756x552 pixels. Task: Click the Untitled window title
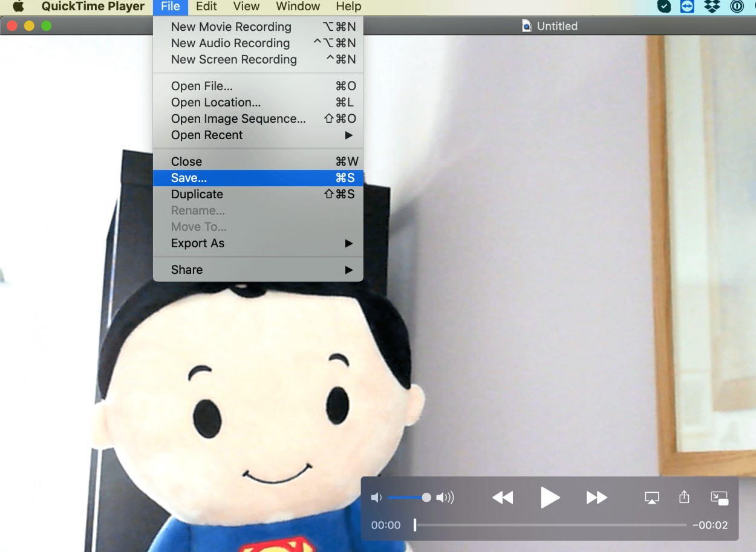pyautogui.click(x=557, y=26)
